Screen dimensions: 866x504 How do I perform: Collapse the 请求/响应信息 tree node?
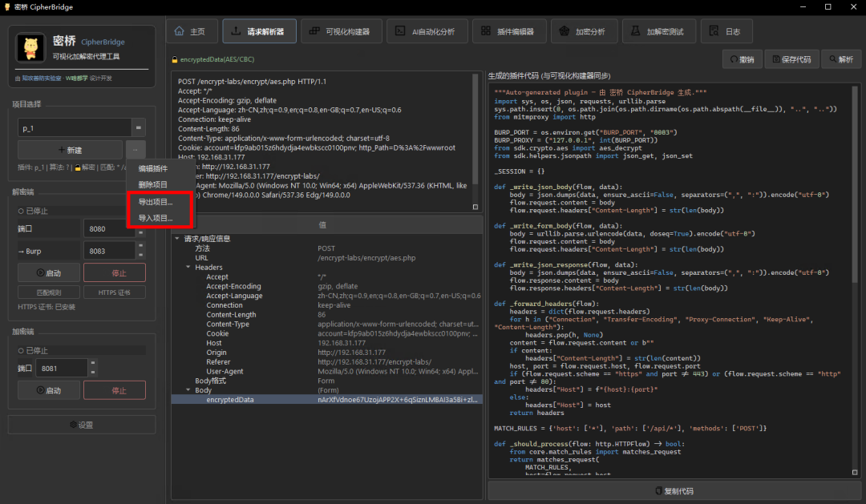coord(177,239)
